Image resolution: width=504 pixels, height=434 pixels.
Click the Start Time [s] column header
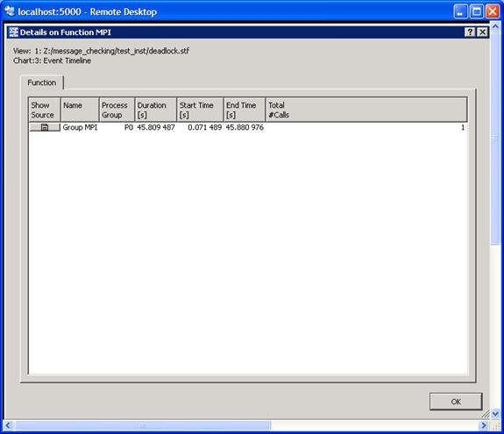pos(200,110)
